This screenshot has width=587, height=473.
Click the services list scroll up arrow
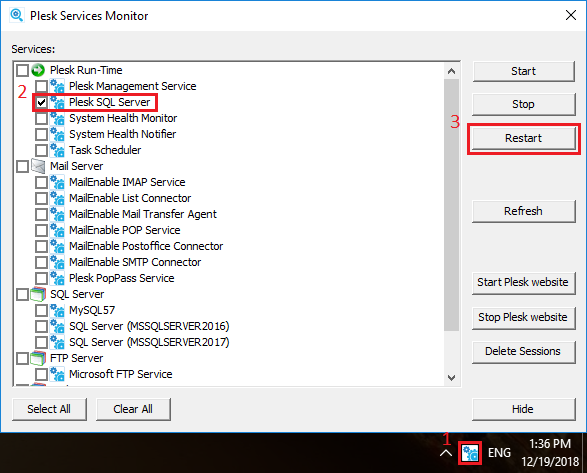coord(451,71)
